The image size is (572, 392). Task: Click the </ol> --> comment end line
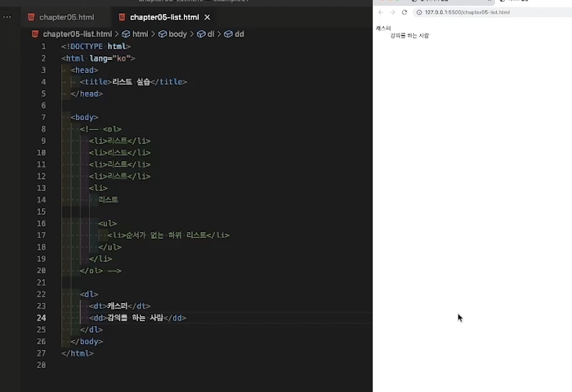[100, 270]
